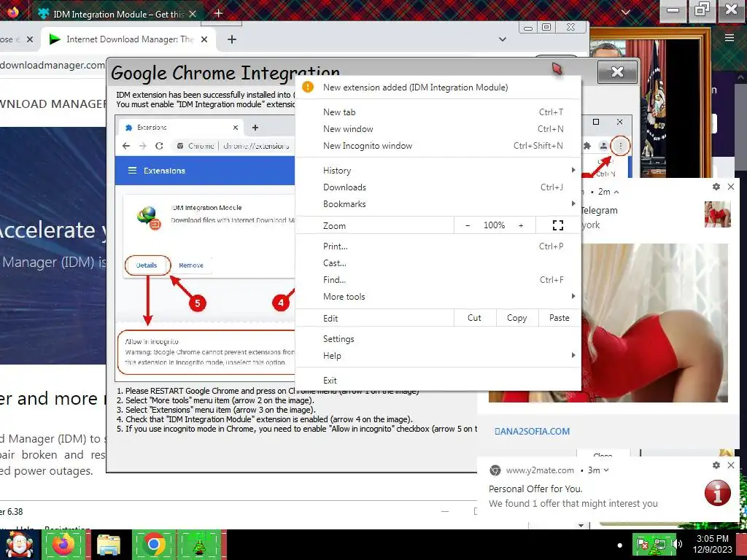
Task: Click the Christmas tree taskbar icon
Action: point(199,545)
